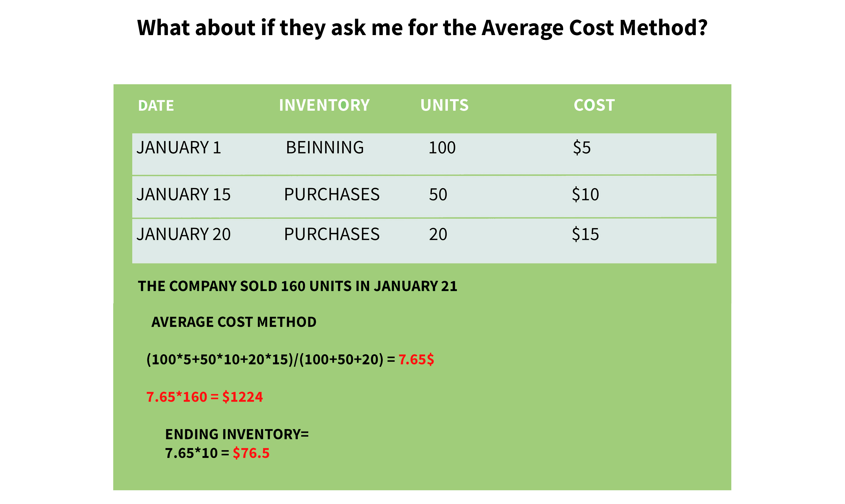Screen dimensions: 845x504
Task: Click the red $76.5 ending inventory value
Action: click(251, 453)
